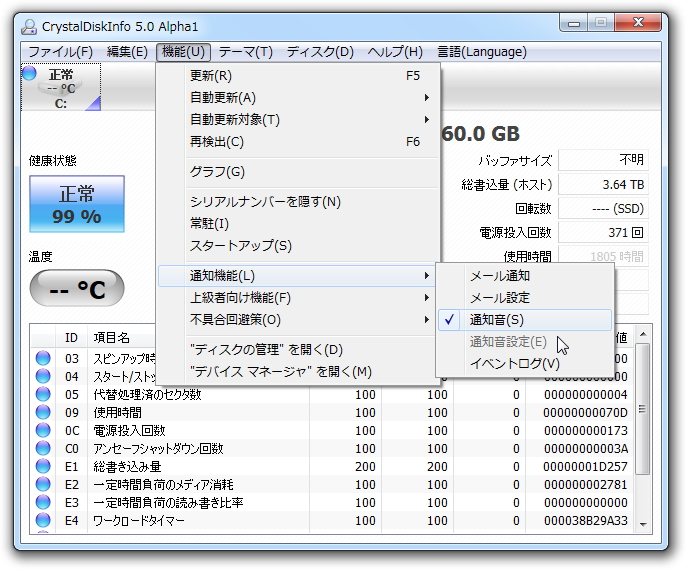Click blue status orb for row E2
The height and width of the screenshot is (570, 686).
pyautogui.click(x=43, y=484)
